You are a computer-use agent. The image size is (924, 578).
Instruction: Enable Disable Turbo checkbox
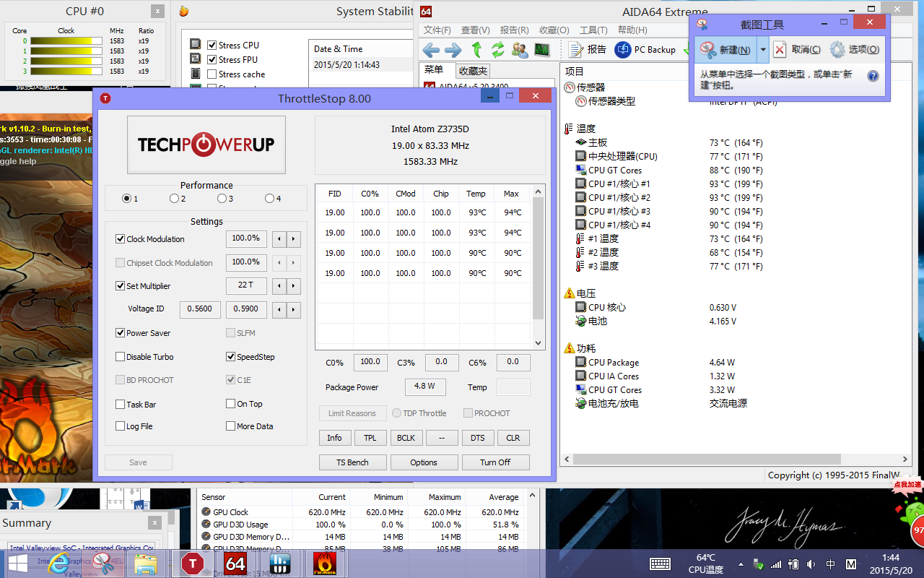tap(121, 357)
